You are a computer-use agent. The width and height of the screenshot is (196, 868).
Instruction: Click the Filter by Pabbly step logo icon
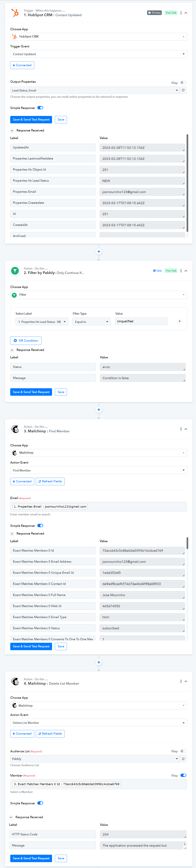[15, 271]
